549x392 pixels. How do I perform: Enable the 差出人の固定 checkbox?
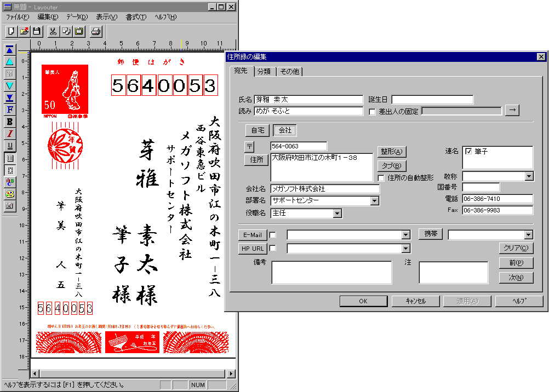(x=373, y=111)
